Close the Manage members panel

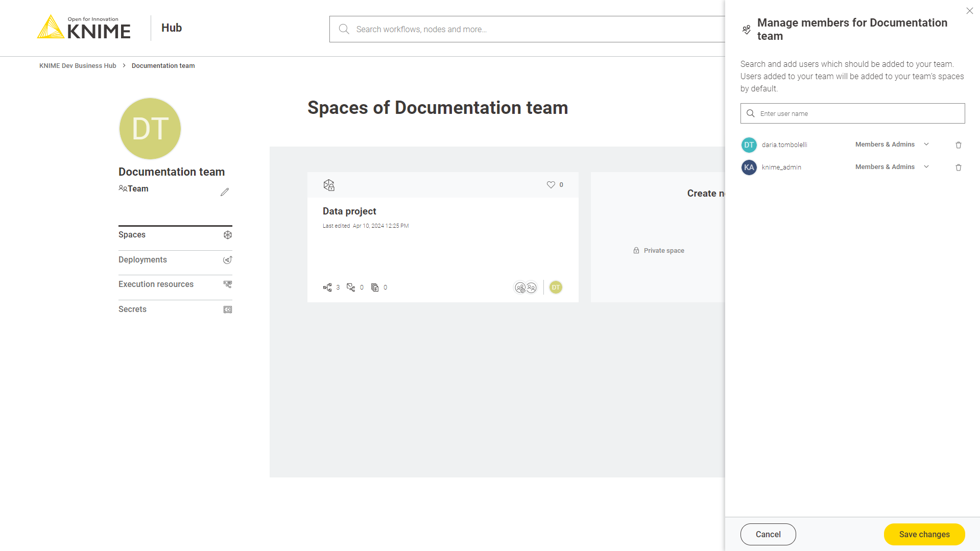coord(969,11)
